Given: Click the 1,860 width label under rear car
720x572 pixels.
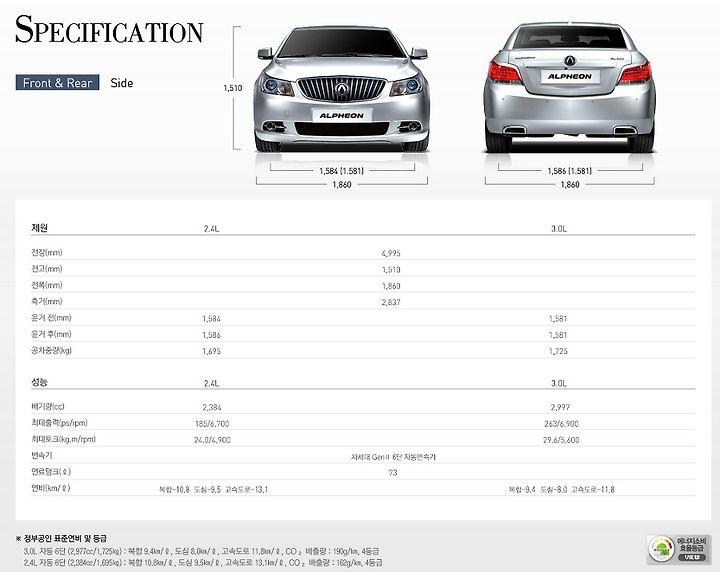Looking at the screenshot, I should tap(570, 185).
